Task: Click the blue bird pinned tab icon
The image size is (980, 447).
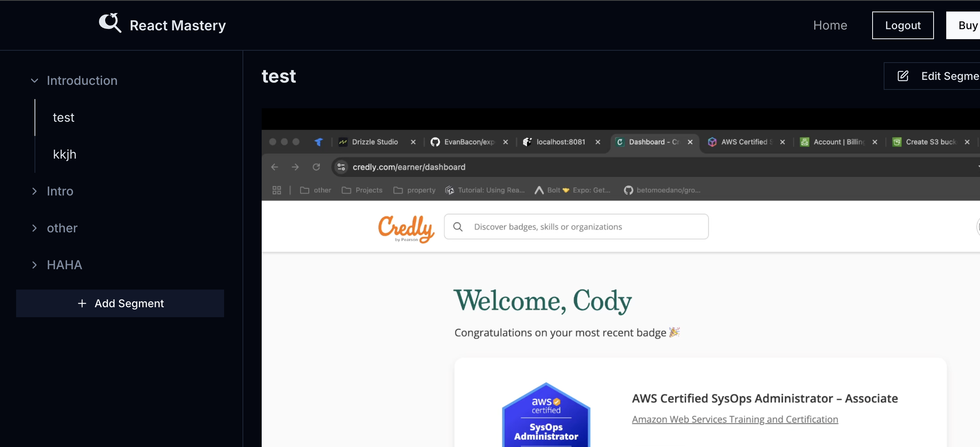Action: tap(319, 142)
